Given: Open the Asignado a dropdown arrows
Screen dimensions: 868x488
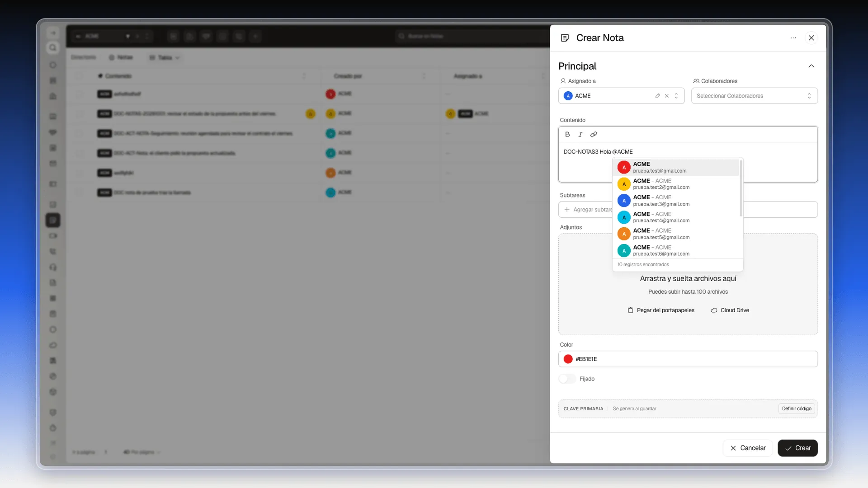Looking at the screenshot, I should [676, 96].
